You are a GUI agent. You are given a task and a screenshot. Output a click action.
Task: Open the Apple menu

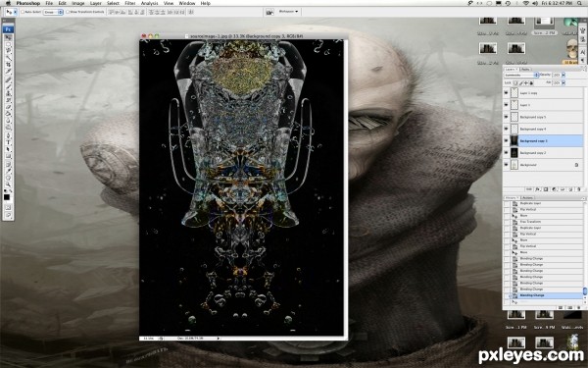click(8, 3)
